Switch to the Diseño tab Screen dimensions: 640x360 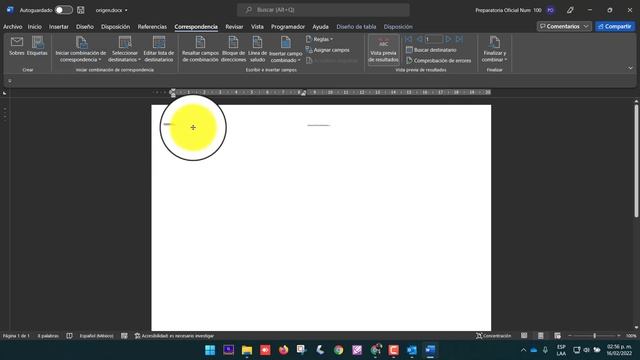tap(85, 27)
